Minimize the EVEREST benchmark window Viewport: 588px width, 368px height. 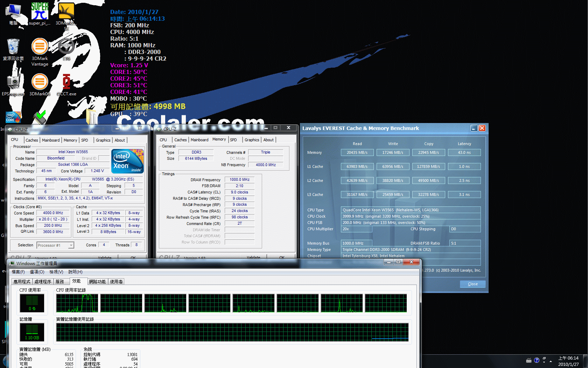click(474, 128)
